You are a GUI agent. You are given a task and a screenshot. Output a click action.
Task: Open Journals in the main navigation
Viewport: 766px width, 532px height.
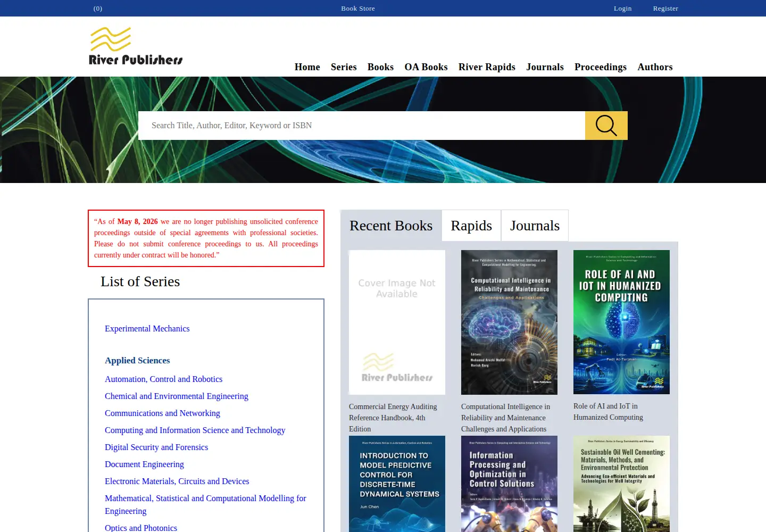tap(545, 67)
